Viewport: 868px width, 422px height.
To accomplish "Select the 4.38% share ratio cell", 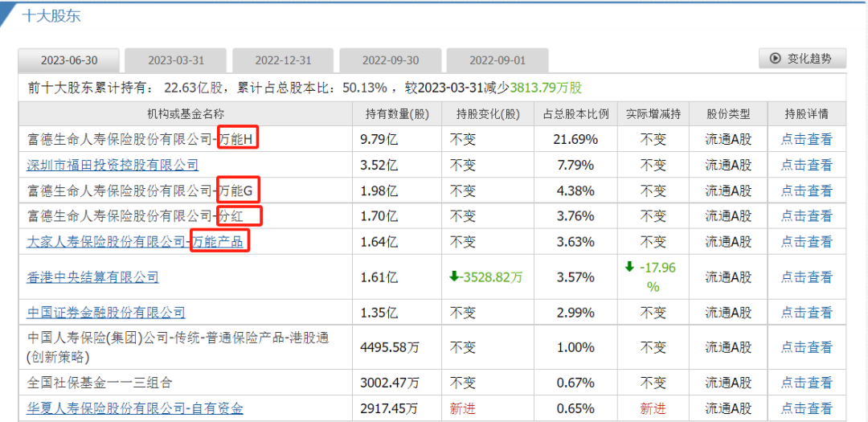I will pos(575,191).
